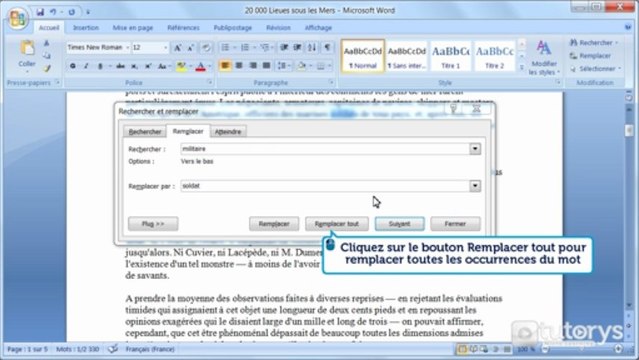
Task: Apply superscript formatting
Action: click(x=148, y=66)
